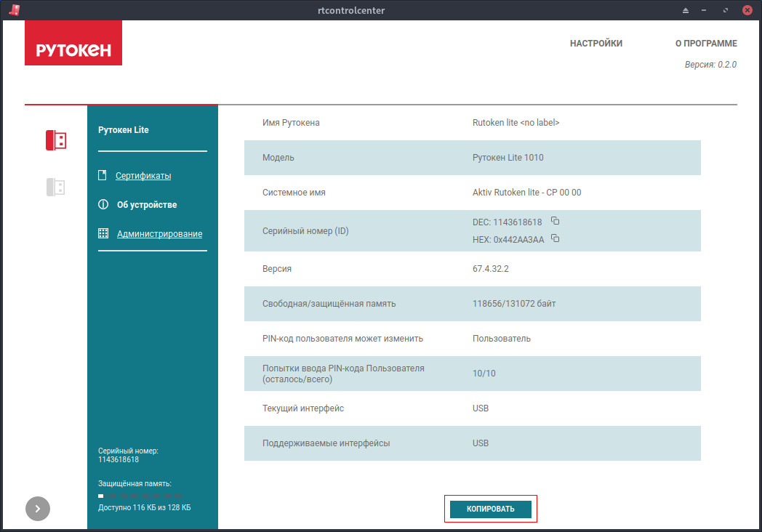Copy the HEX serial number icon
The height and width of the screenshot is (532, 762).
555,238
